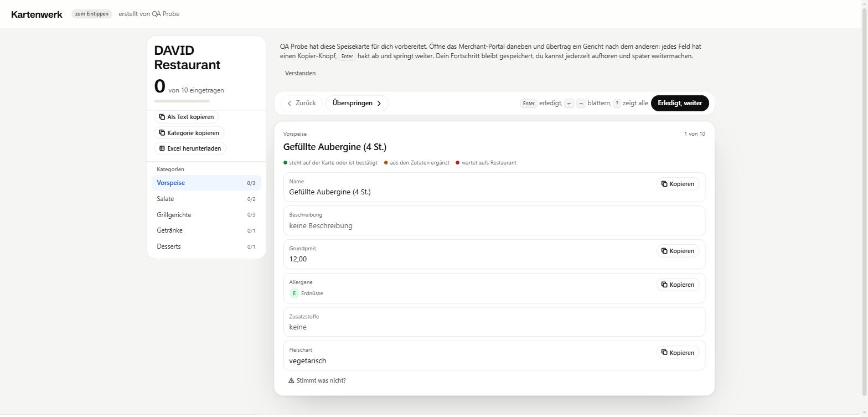Switch to the Grillgerichte category

click(206, 215)
